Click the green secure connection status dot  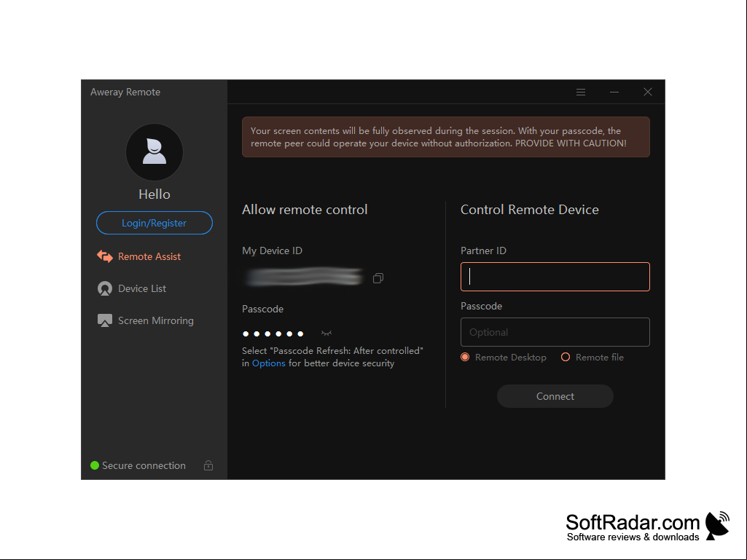tap(95, 465)
